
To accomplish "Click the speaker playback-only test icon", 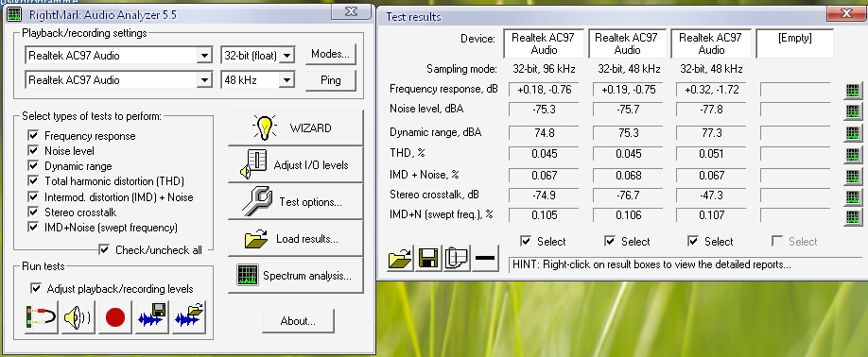I will click(78, 317).
